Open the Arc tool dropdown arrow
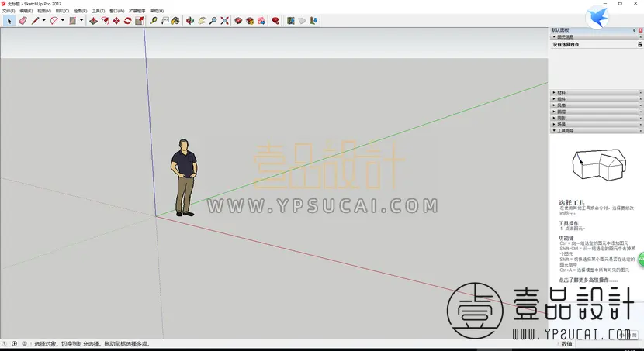This screenshot has height=351, width=644. point(63,20)
